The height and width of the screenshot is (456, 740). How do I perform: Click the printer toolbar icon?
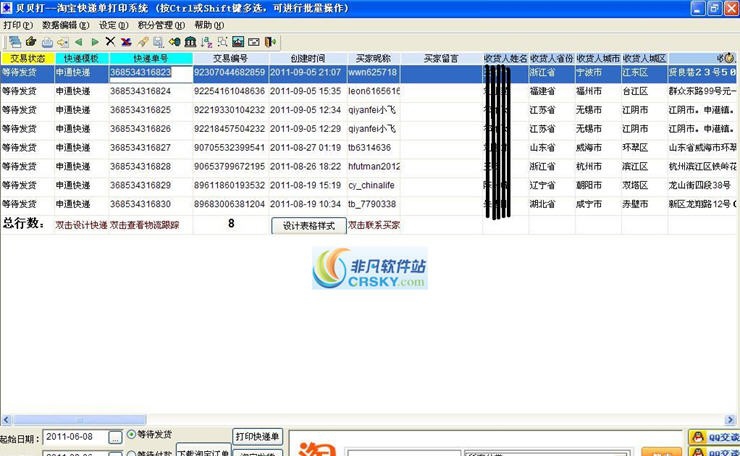coord(47,42)
